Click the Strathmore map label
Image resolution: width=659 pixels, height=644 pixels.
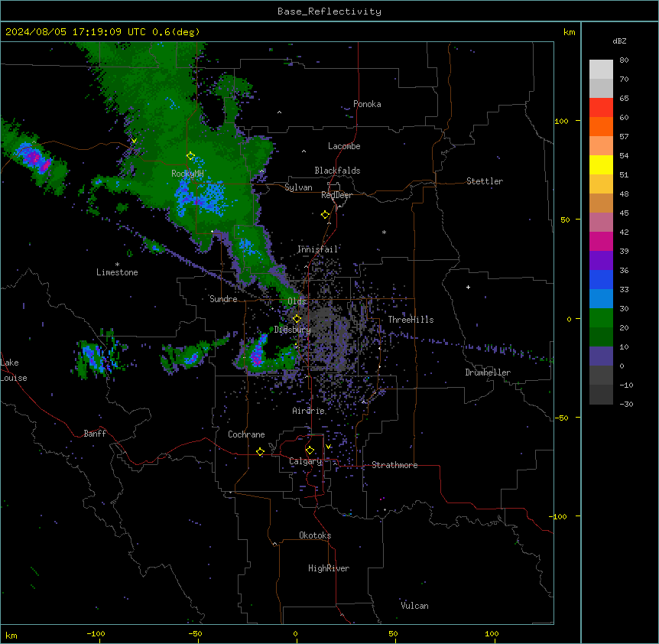[x=394, y=465]
